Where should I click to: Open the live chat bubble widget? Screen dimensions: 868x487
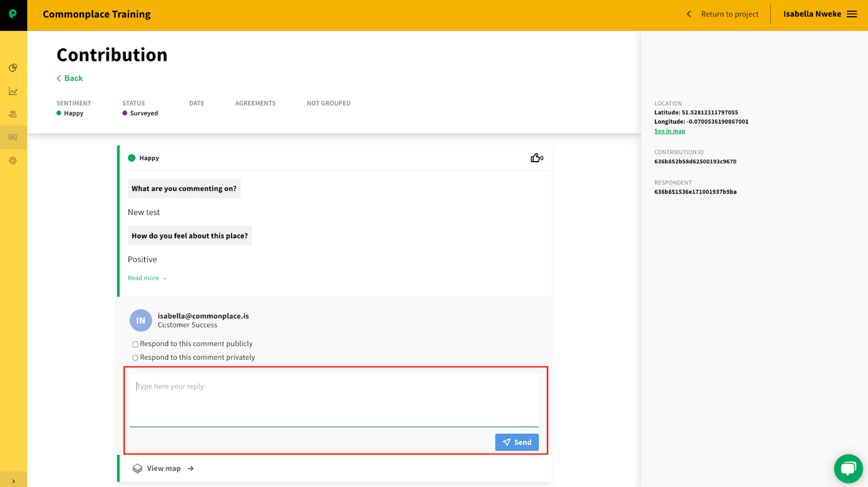[x=848, y=469]
